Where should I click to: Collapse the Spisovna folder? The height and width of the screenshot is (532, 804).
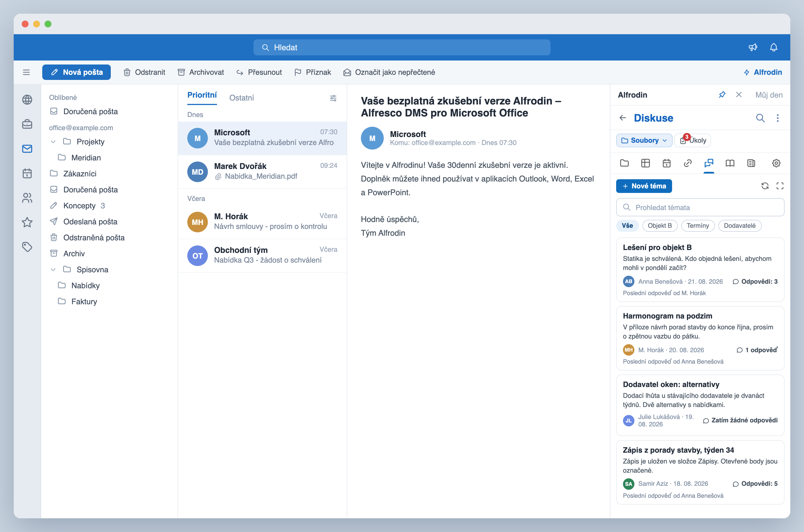(53, 270)
